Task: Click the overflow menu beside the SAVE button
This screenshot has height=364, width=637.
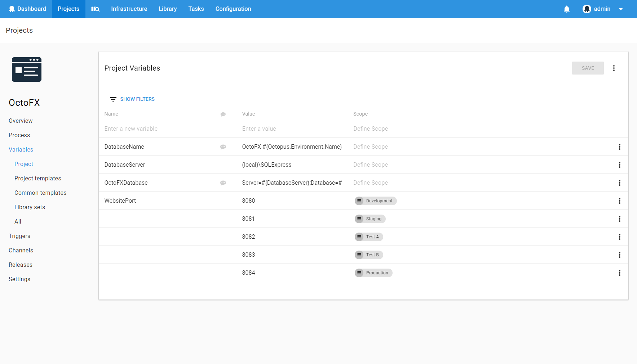Action: click(614, 68)
